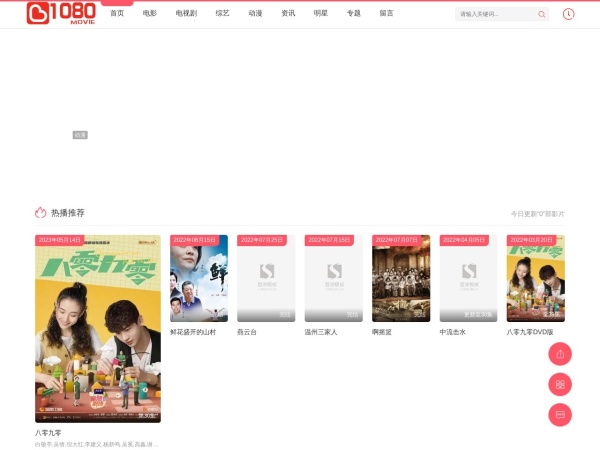Viewport: 600px width, 450px height.
Task: Click the 八零九零DVD版 poster thumbnail
Action: coord(535,278)
